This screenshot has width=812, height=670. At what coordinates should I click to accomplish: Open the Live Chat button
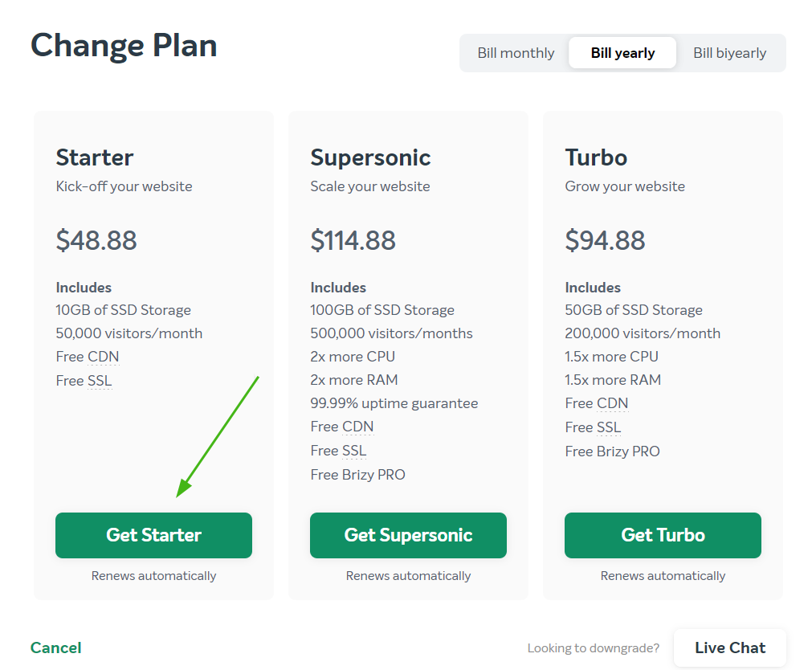tap(729, 648)
